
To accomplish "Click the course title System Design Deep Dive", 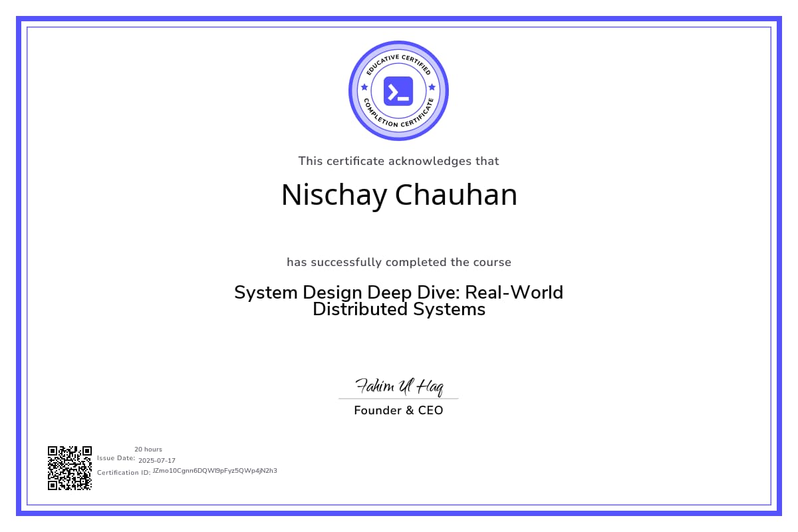I will (x=399, y=301).
